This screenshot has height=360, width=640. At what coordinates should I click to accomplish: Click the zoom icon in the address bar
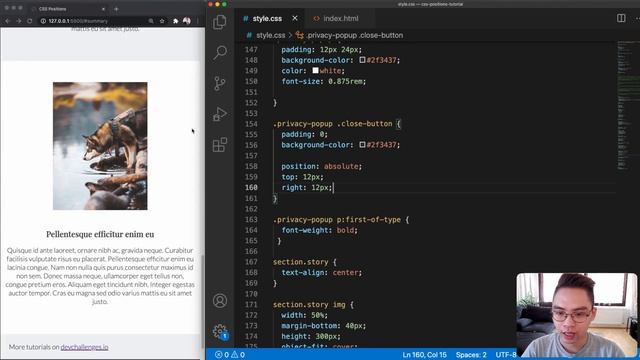point(151,21)
